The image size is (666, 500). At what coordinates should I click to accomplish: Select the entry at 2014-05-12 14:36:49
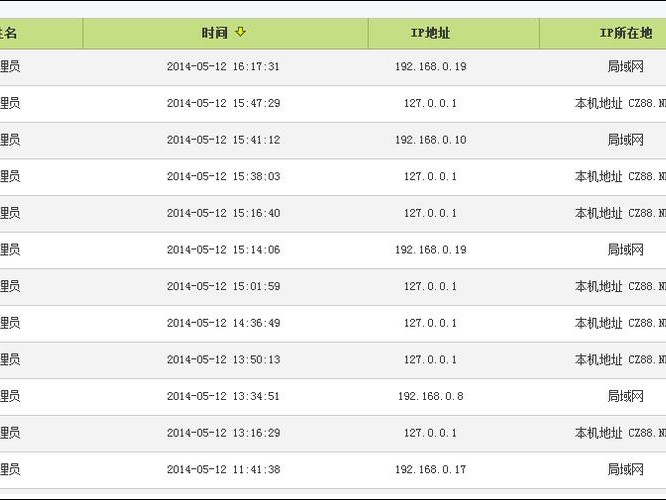click(x=223, y=323)
